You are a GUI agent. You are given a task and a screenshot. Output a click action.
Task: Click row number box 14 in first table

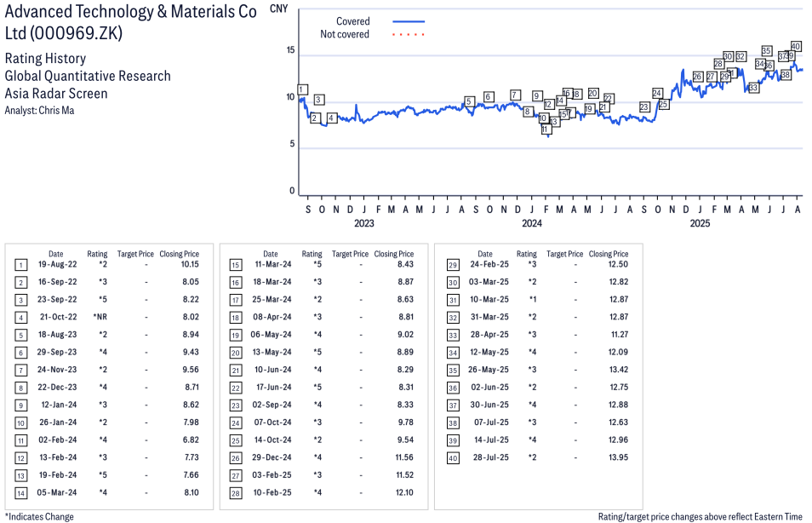click(20, 493)
